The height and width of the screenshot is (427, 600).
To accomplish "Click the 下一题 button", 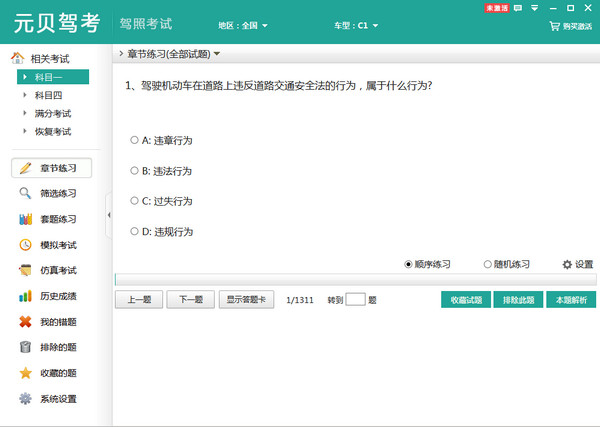I will (x=190, y=299).
